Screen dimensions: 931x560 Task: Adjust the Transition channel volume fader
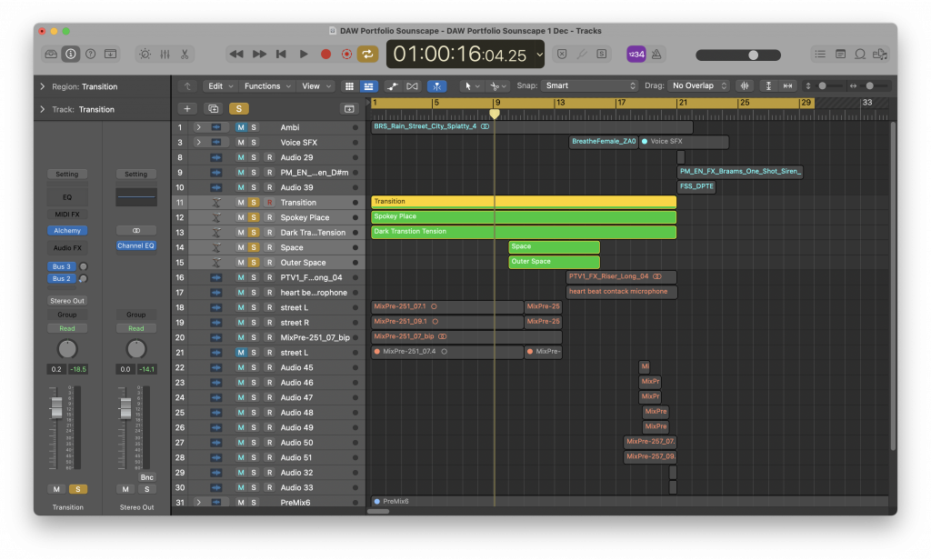(56, 407)
